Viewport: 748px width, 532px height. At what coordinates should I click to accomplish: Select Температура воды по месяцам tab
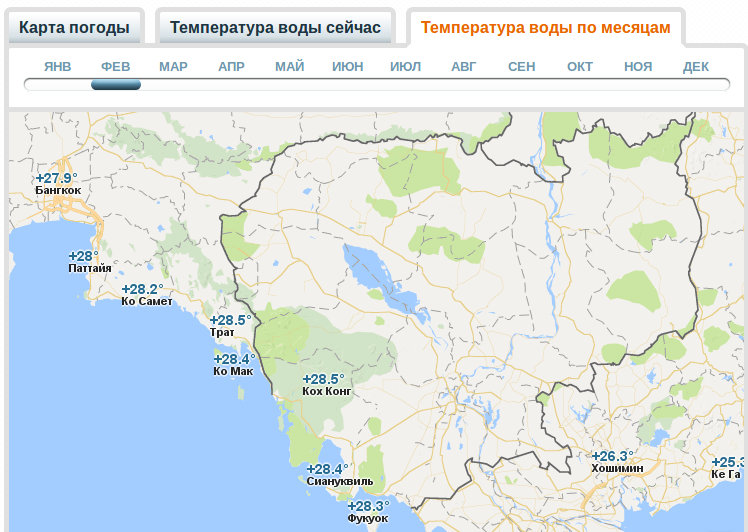545,27
